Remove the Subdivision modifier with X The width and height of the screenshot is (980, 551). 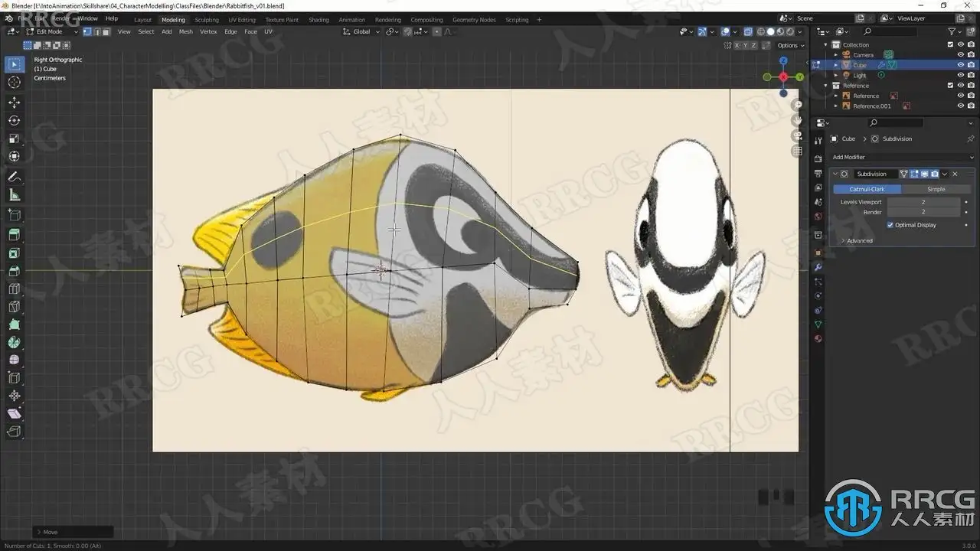pyautogui.click(x=955, y=174)
